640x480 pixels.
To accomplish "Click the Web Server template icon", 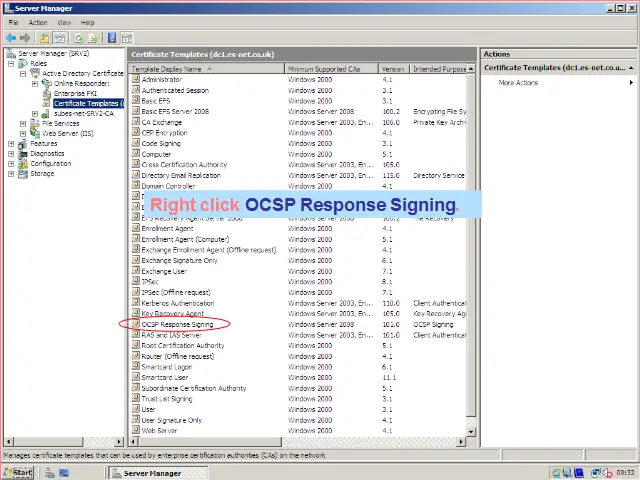I will coord(136,430).
